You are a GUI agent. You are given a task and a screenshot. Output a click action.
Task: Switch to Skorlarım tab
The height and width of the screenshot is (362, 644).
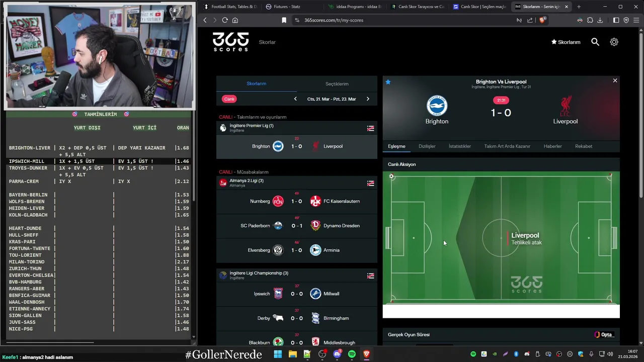(257, 83)
